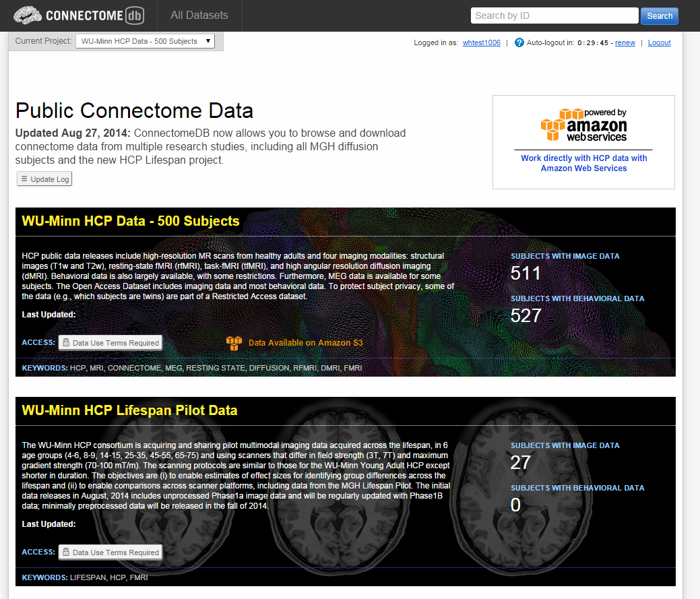The image size is (700, 599).
Task: Click the list icon inside Update Log button
Action: pos(25,179)
